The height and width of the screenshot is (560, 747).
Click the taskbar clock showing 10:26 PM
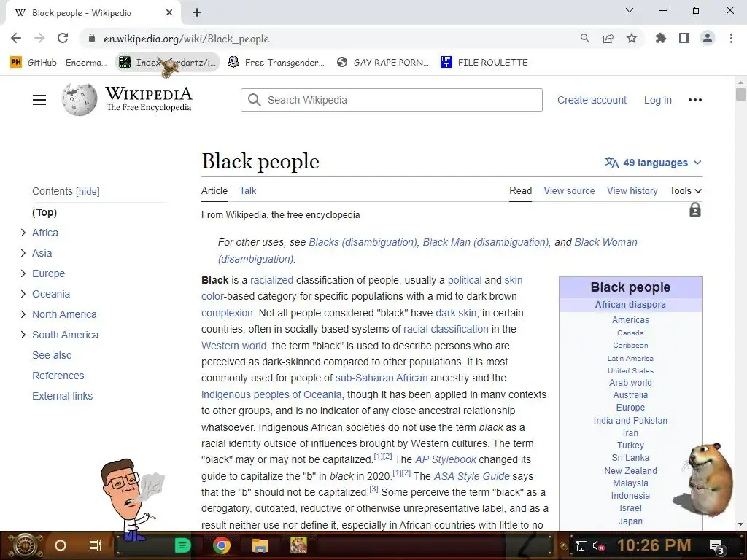click(x=654, y=545)
